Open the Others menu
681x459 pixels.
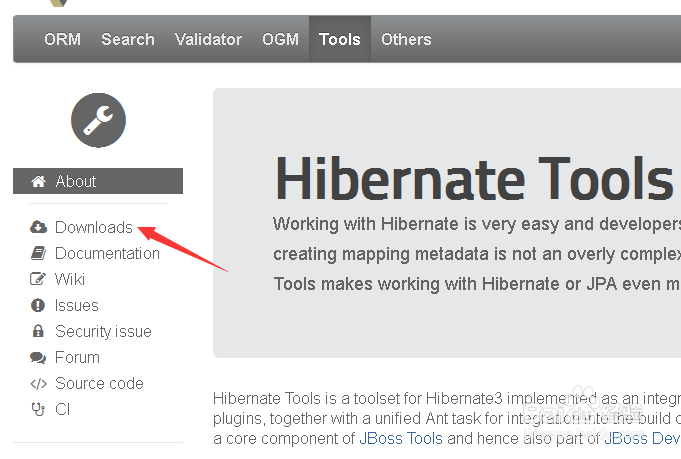coord(406,40)
